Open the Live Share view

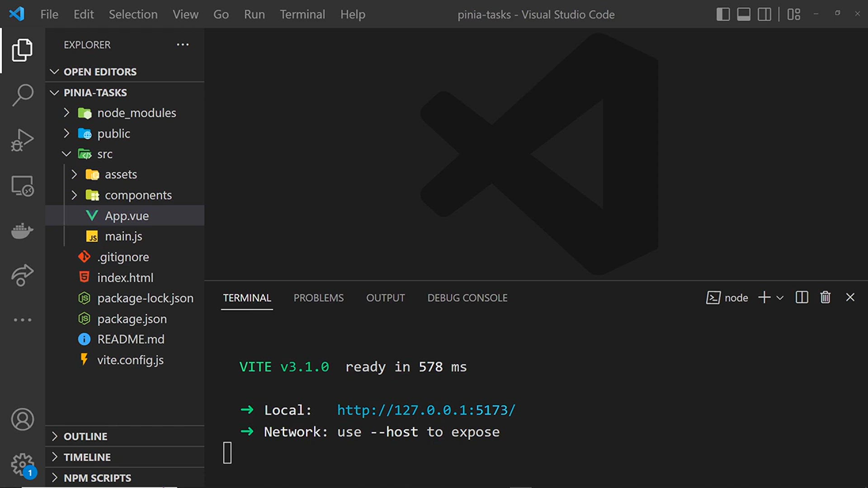pyautogui.click(x=22, y=275)
